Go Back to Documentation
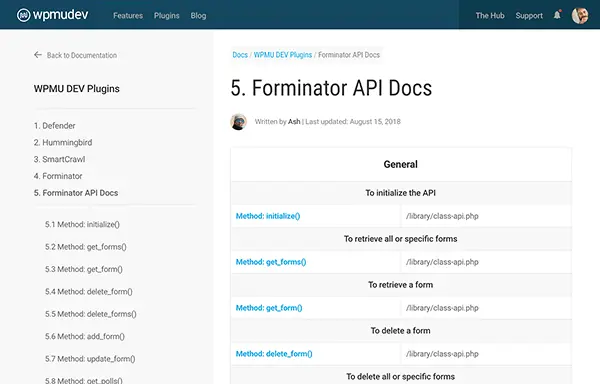 [82, 55]
